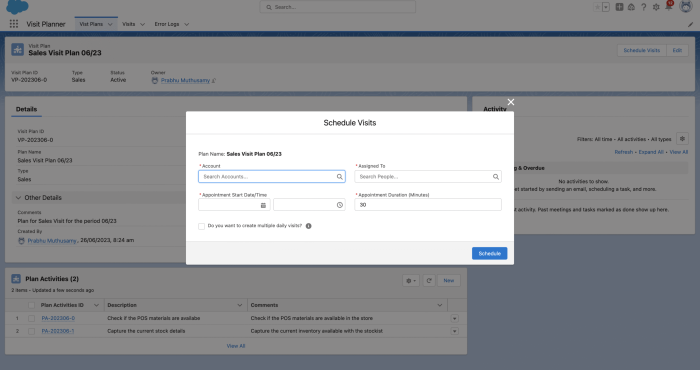Image resolution: width=700 pixels, height=370 pixels.
Task: Click the Search Accounts input field
Action: [x=271, y=177]
